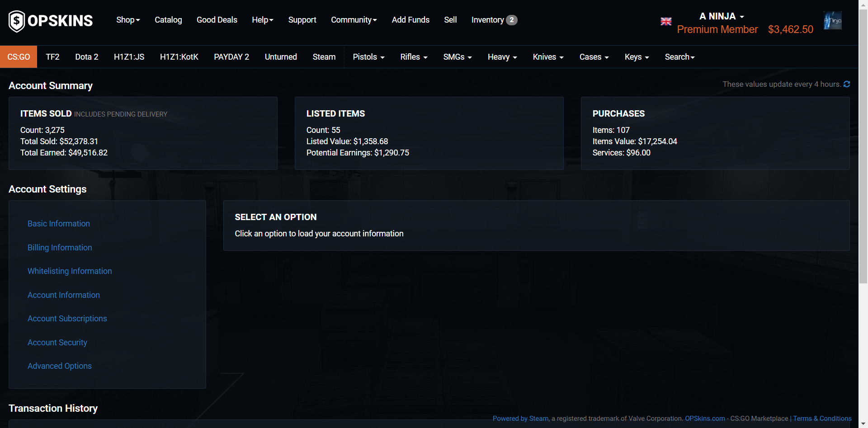Switch to the TF2 tab
Screen dimensions: 868x428
click(52, 57)
